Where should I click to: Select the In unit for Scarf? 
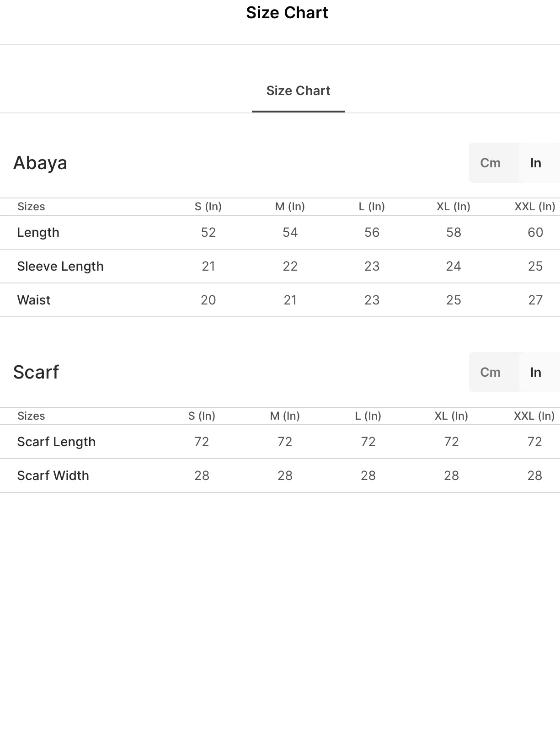pos(536,372)
